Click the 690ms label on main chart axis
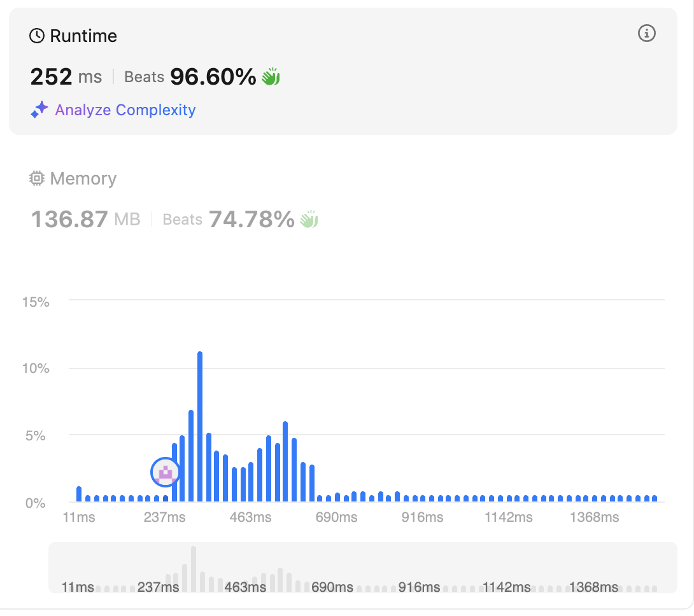The width and height of the screenshot is (694, 616). click(336, 517)
